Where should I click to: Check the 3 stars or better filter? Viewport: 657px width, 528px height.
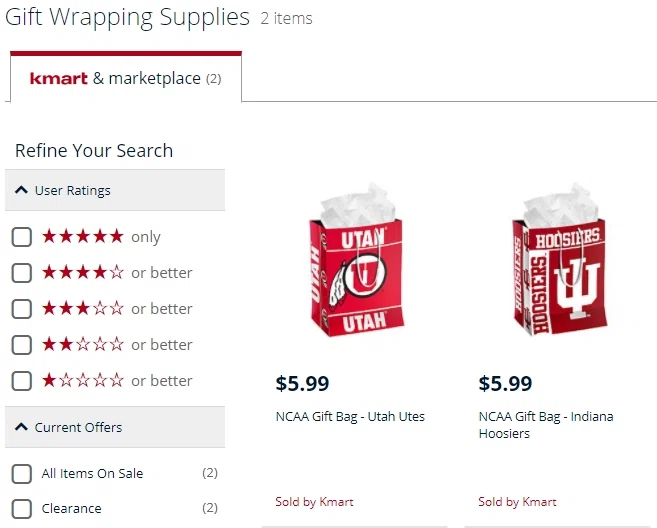(21, 309)
